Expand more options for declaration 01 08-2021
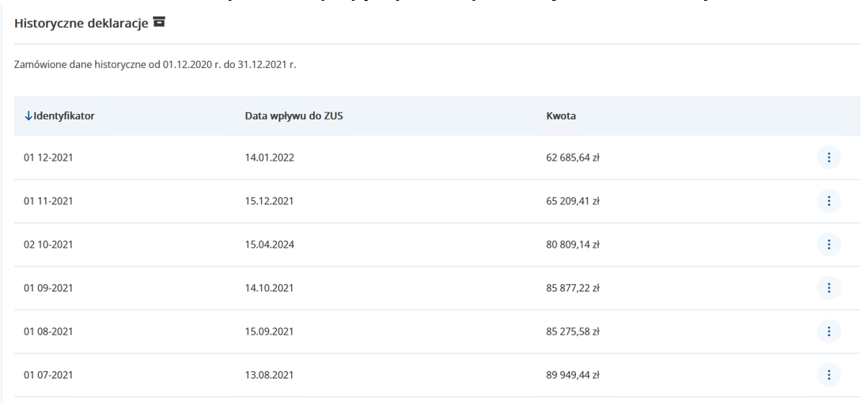 [x=828, y=331]
